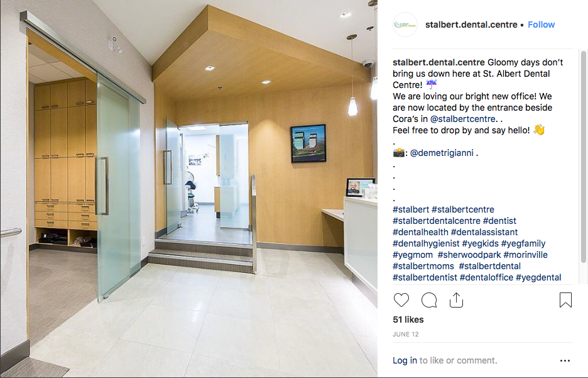The height and width of the screenshot is (378, 588).
Task: Open comments with the speech bubble icon
Action: click(x=428, y=300)
